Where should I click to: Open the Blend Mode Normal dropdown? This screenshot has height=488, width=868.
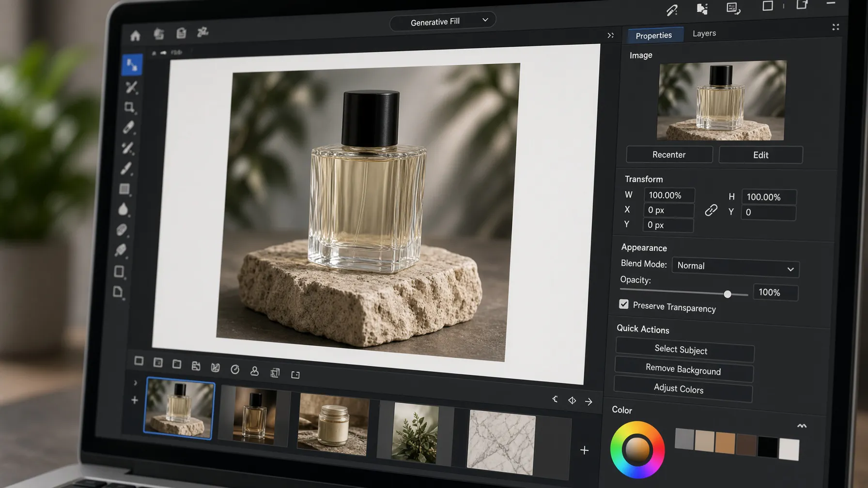[735, 267]
